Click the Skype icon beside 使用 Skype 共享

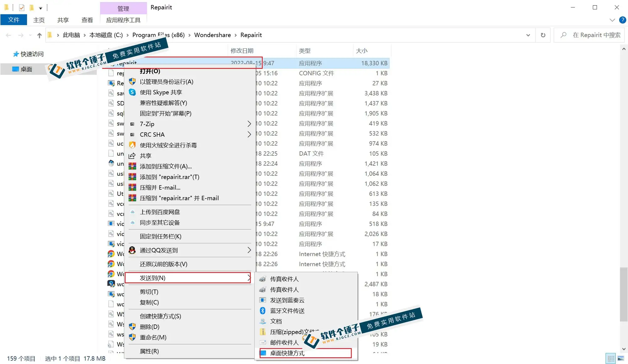point(132,92)
